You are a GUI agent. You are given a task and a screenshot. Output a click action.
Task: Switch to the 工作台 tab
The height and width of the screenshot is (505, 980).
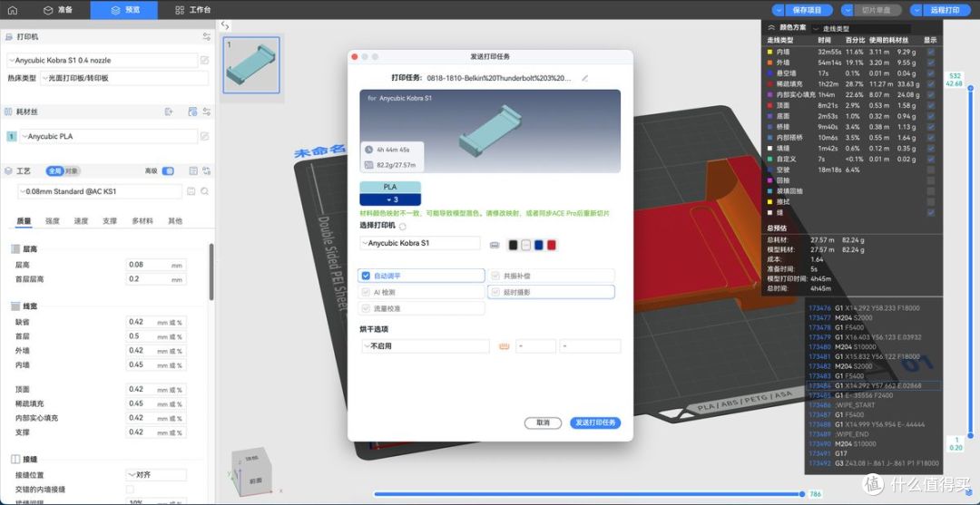pyautogui.click(x=193, y=10)
